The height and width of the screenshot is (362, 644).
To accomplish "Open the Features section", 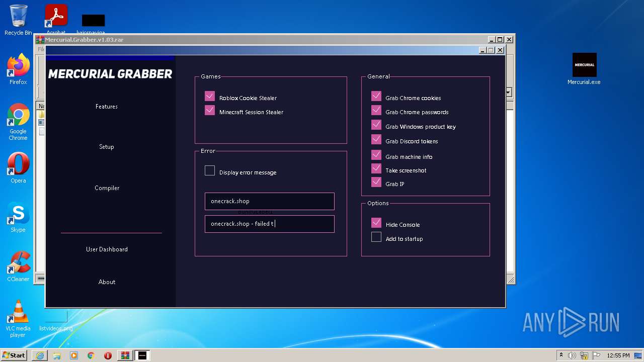I will tap(107, 107).
